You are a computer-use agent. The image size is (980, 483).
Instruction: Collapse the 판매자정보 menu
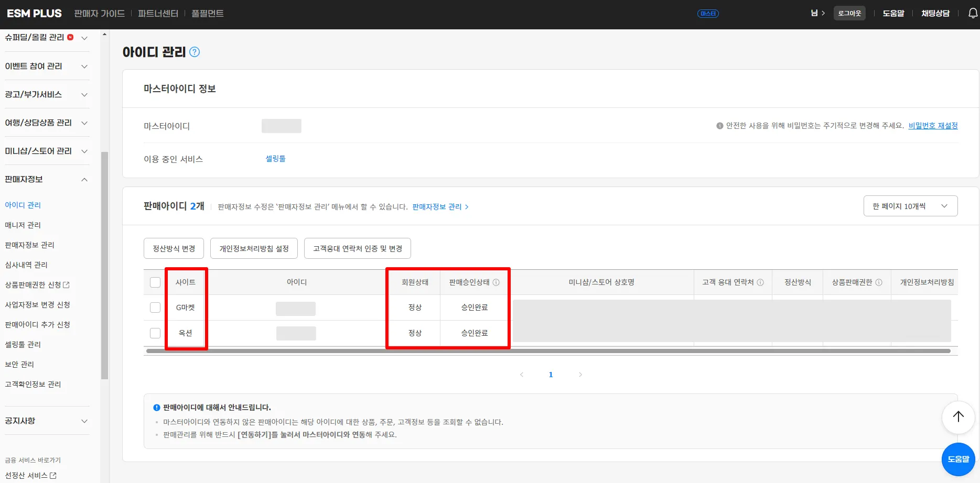(84, 180)
